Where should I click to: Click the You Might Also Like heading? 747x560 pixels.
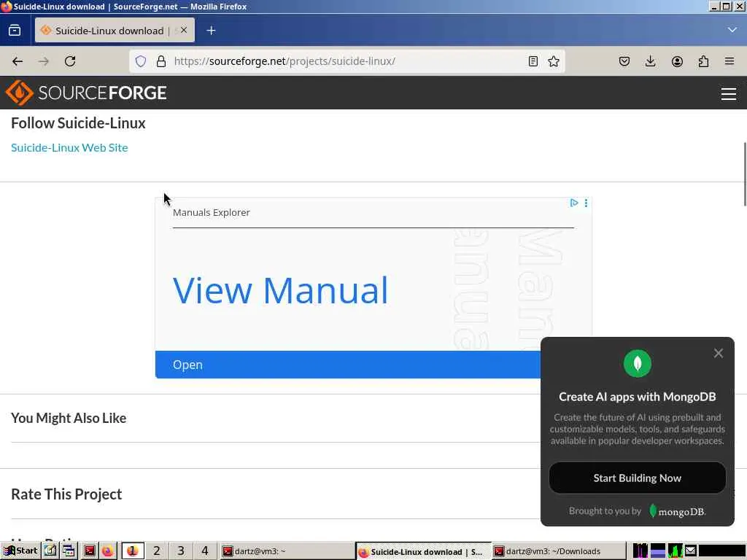point(69,418)
